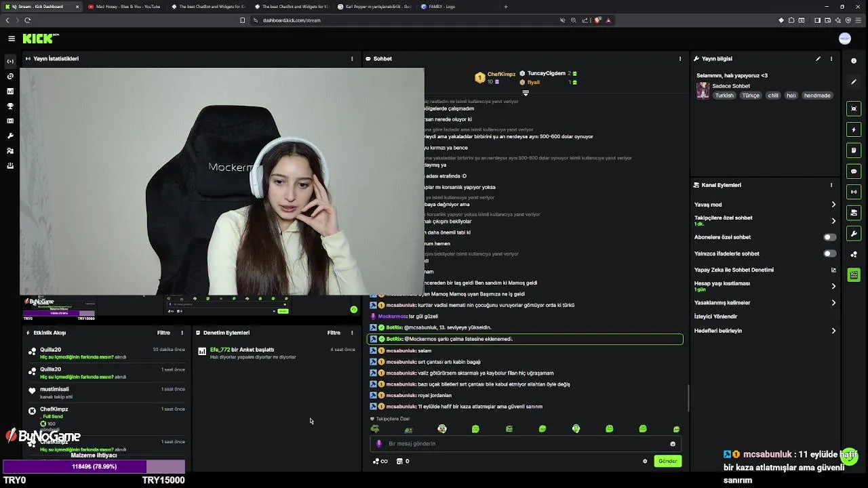The height and width of the screenshot is (488, 868).
Task: Edit stream info with the pencil icon
Action: tap(818, 59)
